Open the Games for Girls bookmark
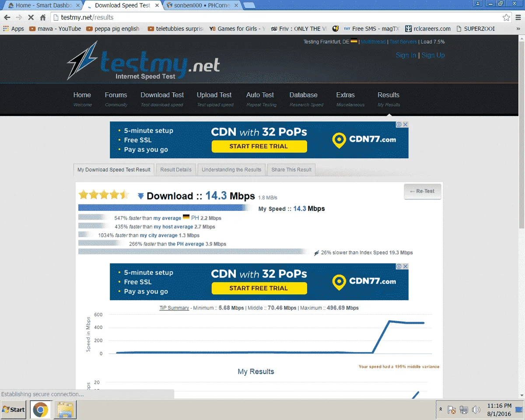 coord(238,28)
